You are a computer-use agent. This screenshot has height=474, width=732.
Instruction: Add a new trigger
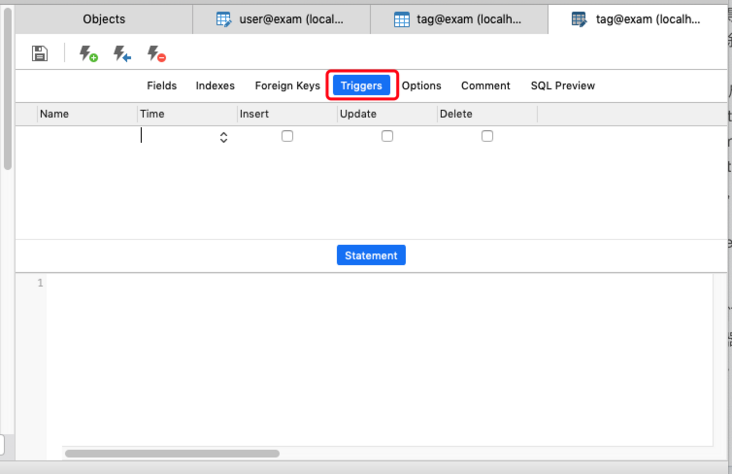coord(88,53)
